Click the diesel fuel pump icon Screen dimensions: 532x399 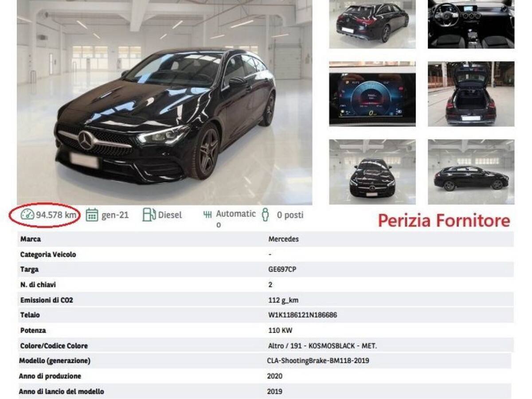(149, 215)
